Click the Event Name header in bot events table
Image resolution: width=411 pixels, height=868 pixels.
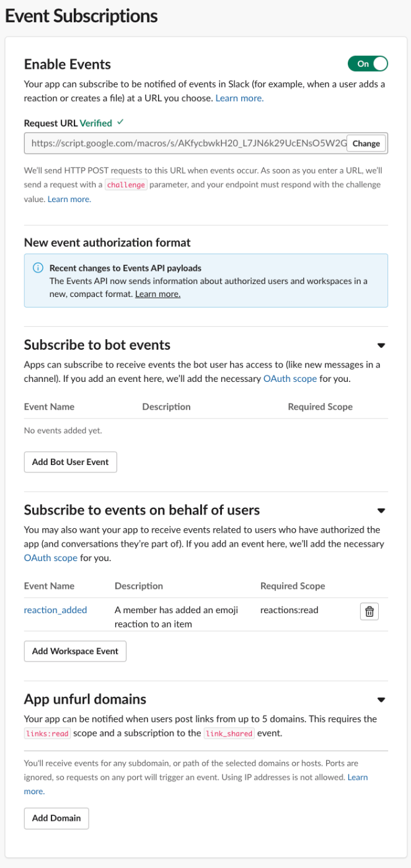(x=49, y=407)
